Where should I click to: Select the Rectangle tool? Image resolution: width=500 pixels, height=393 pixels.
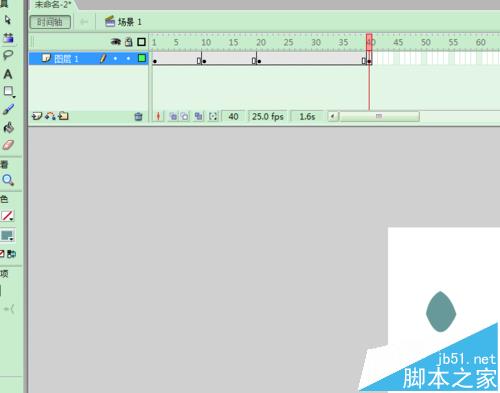pyautogui.click(x=8, y=91)
